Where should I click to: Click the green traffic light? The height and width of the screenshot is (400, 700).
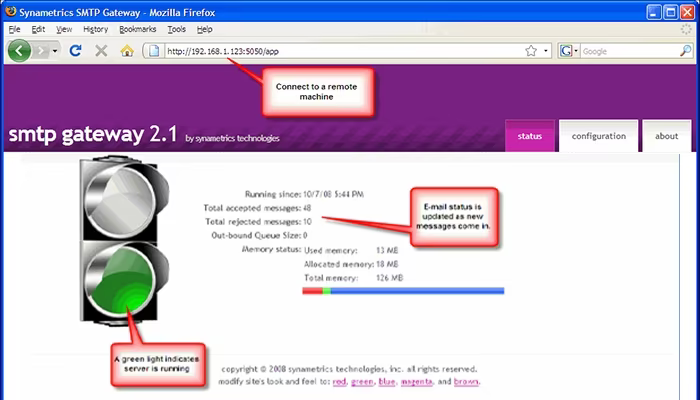(120, 280)
